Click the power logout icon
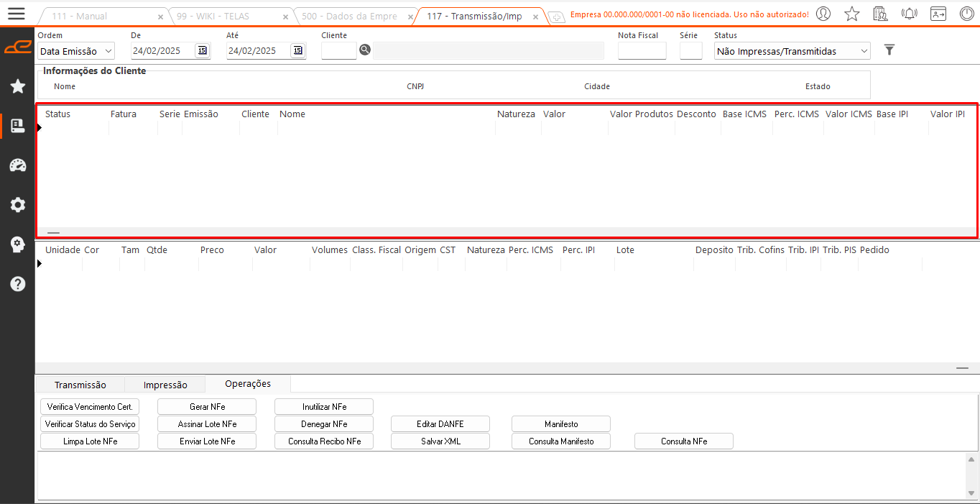Image resolution: width=980 pixels, height=504 pixels. 967,14
